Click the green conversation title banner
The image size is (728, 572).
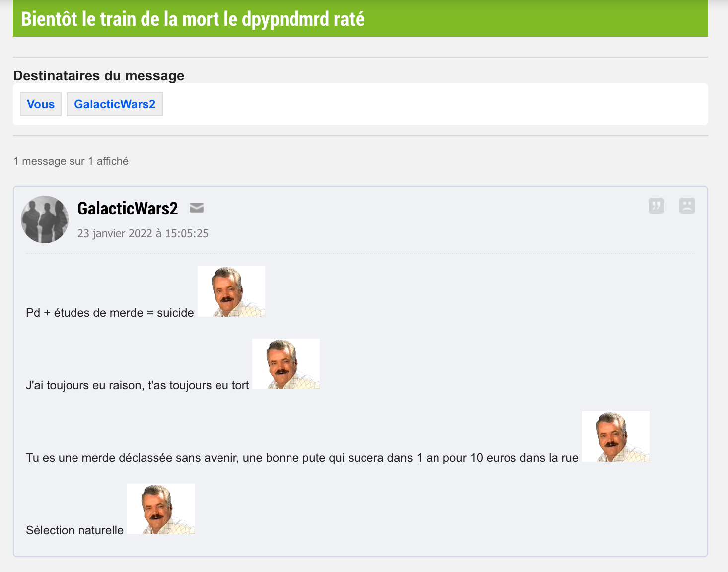coord(361,18)
